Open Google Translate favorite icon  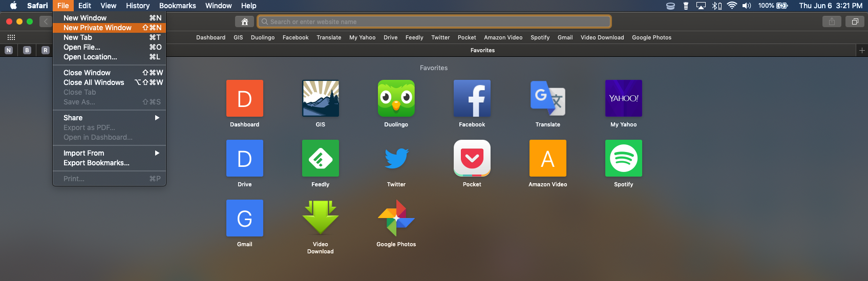tap(548, 98)
